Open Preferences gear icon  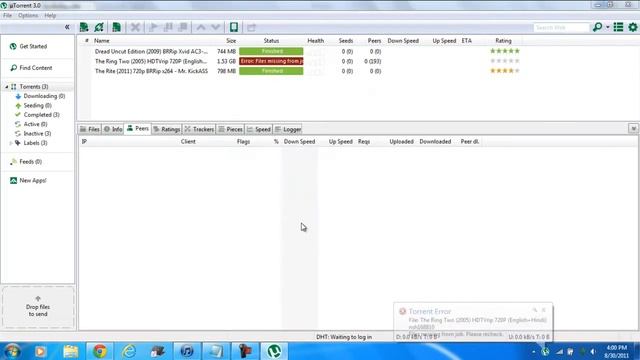633,27
